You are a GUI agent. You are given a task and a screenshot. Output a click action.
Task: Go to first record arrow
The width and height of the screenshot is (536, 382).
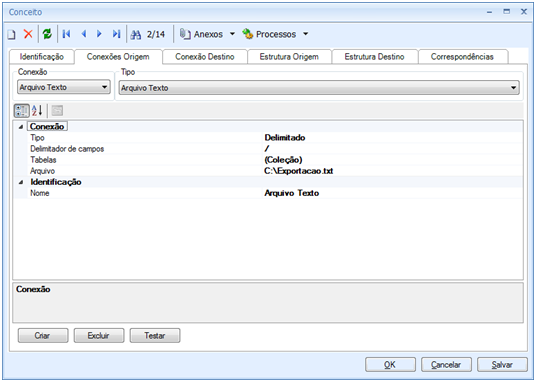point(66,34)
